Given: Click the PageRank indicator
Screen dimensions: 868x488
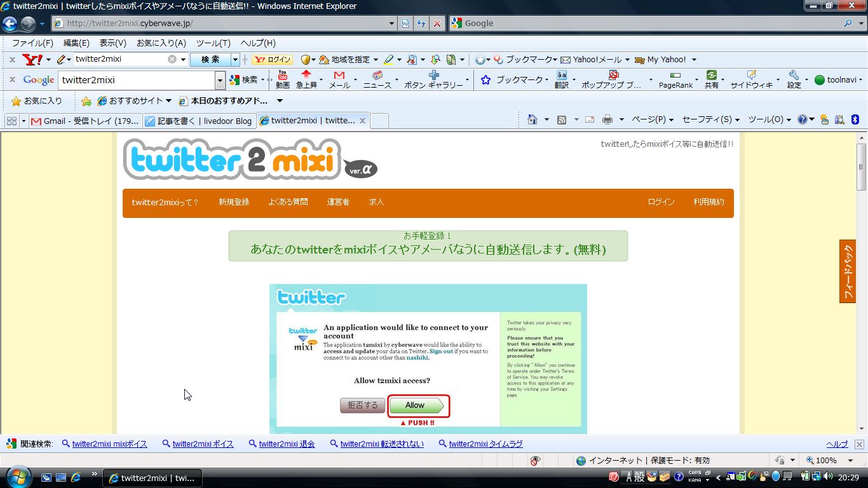Looking at the screenshot, I should (675, 79).
